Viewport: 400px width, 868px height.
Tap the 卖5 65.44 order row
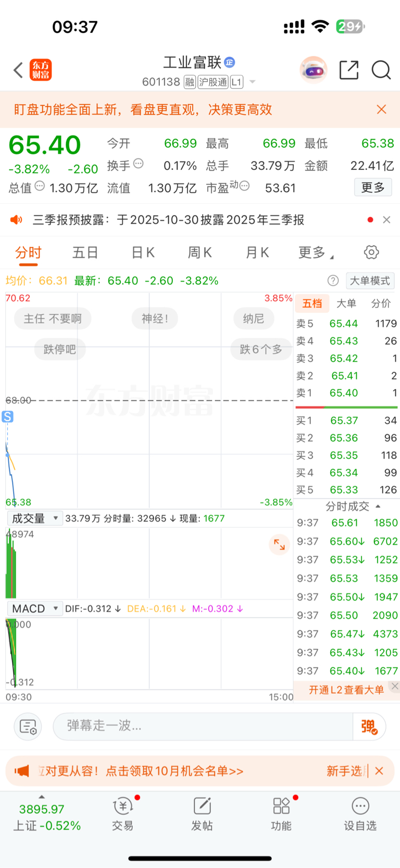point(346,324)
